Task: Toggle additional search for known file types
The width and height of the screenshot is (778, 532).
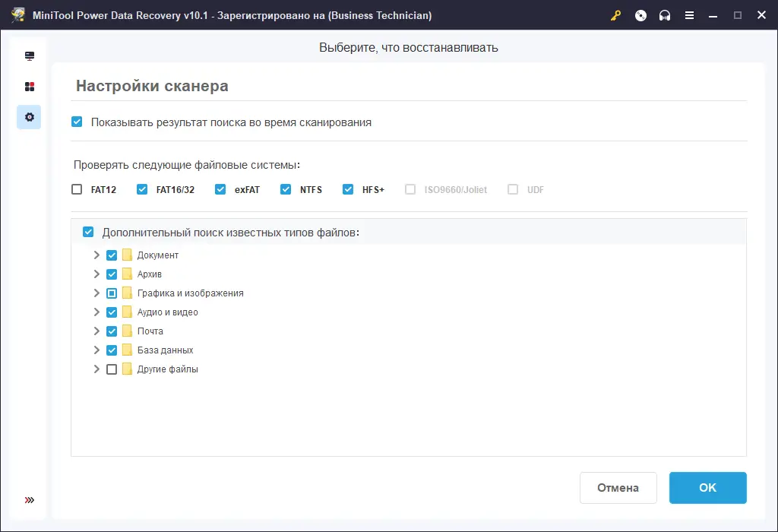Action: 88,233
